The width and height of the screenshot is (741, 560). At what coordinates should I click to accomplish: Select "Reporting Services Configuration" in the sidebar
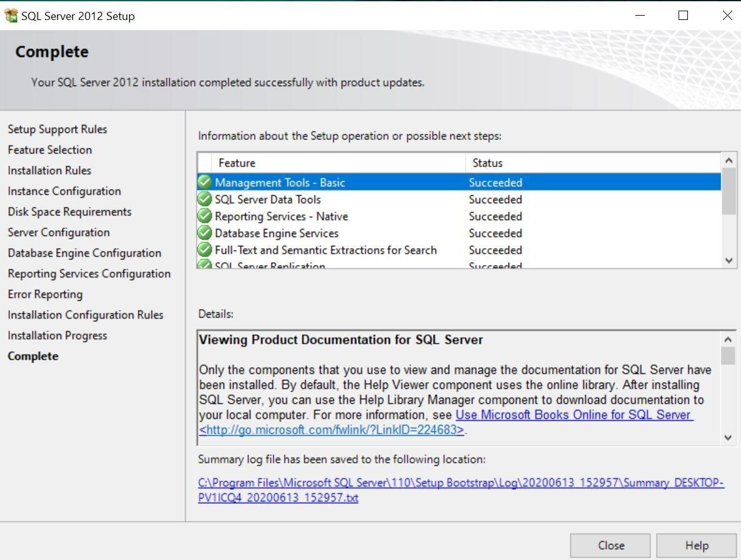coord(89,274)
